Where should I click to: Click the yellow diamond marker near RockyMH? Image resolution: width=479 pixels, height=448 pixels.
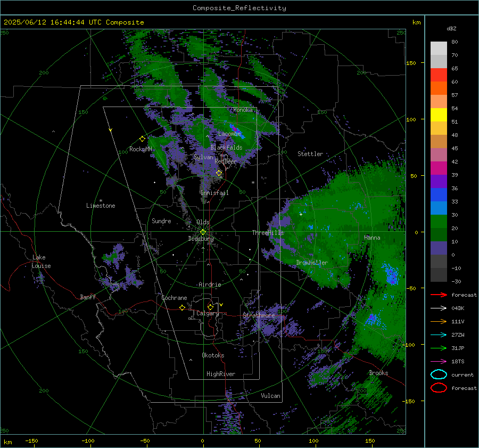coord(142,139)
